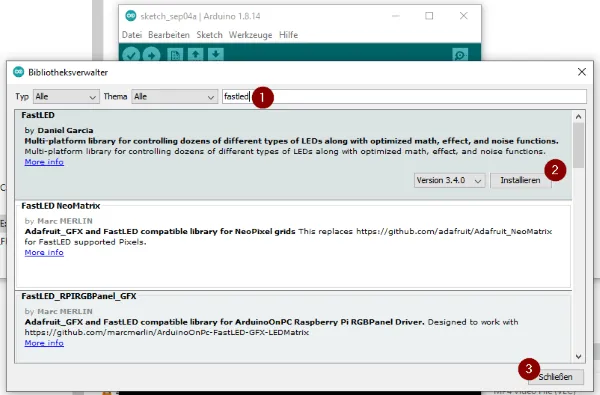The image size is (600, 395).
Task: Open the Serial Monitor magnifier icon
Action: [x=460, y=55]
